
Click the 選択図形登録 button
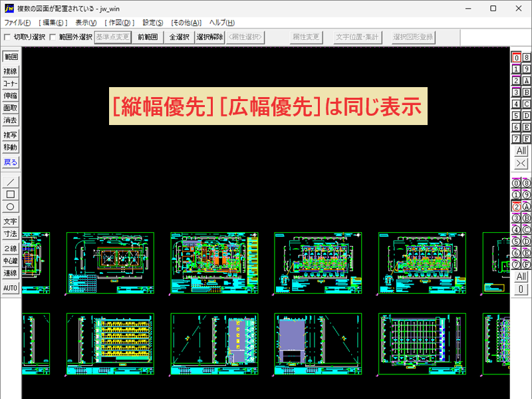pos(413,37)
